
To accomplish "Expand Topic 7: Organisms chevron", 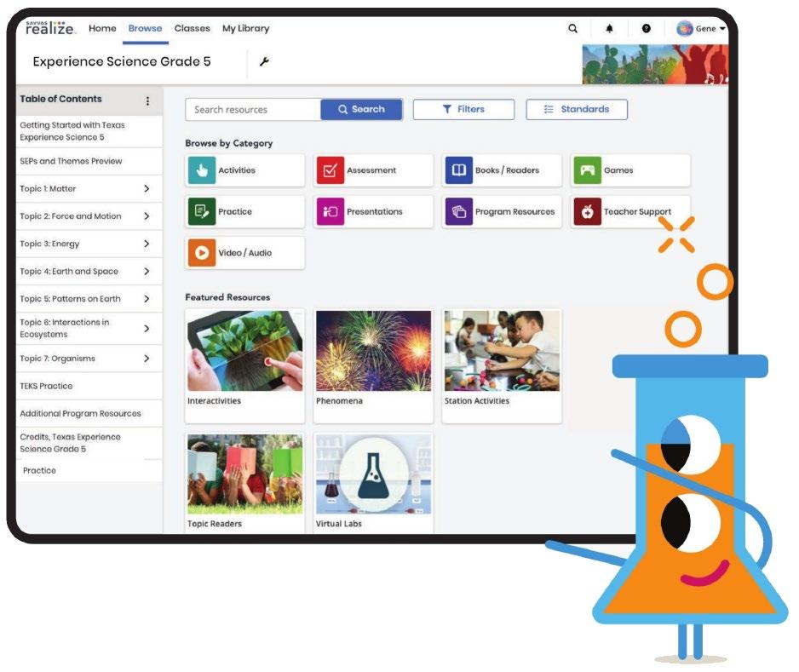I will tap(147, 359).
